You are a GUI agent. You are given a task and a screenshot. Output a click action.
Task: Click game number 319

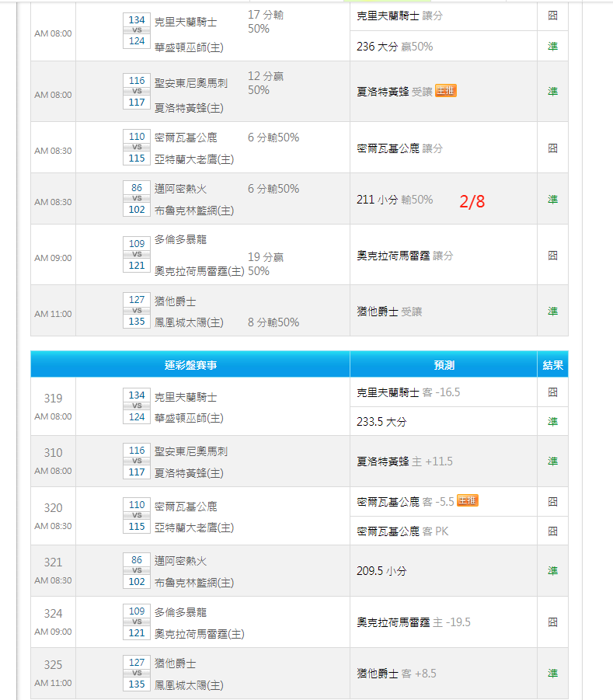(x=53, y=399)
